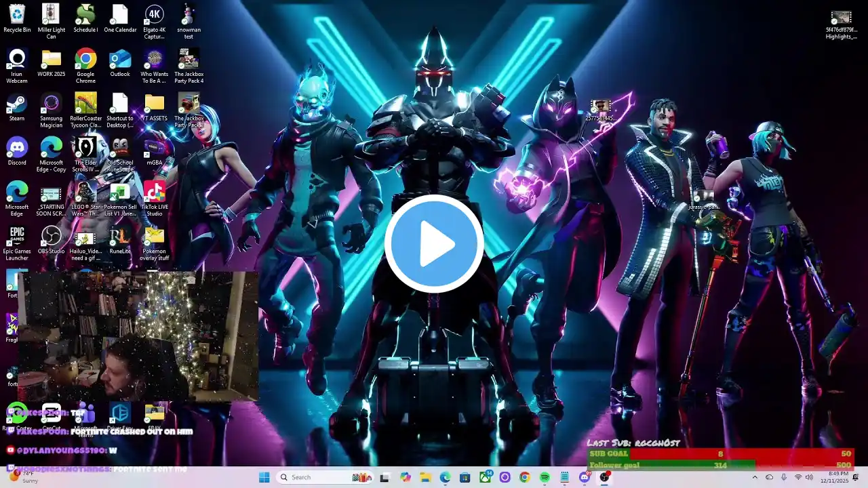
Task: Switch to OBS Studio on taskbar
Action: (x=604, y=477)
